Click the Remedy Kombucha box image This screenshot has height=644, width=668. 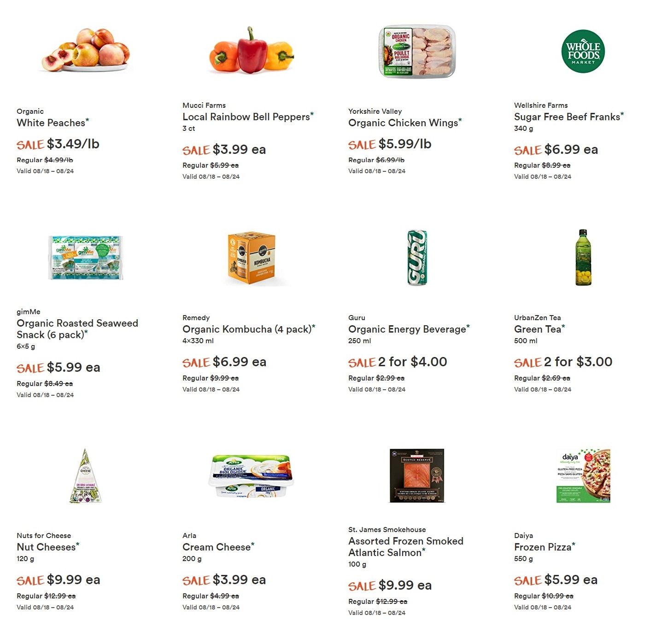coord(252,258)
